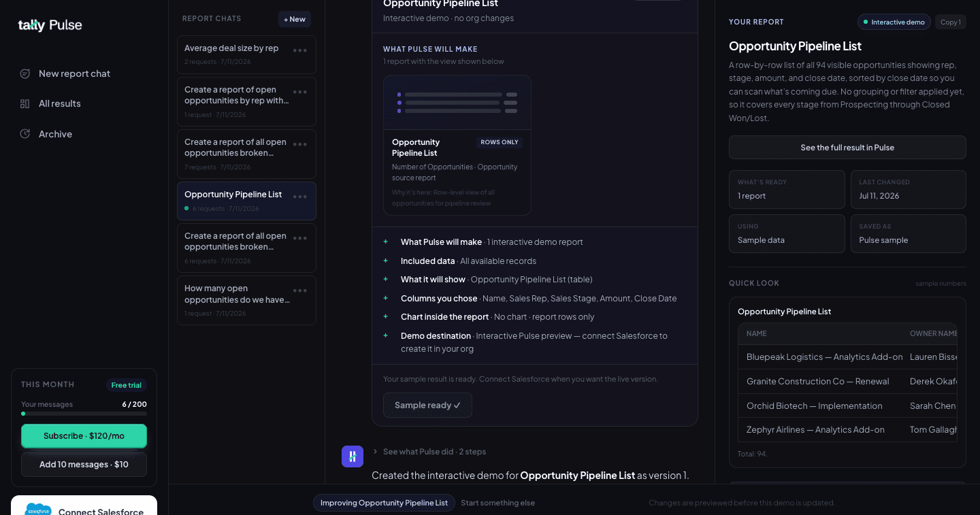Open options for the 6 requests broken-down chat
Image resolution: width=980 pixels, height=515 pixels.
click(300, 238)
